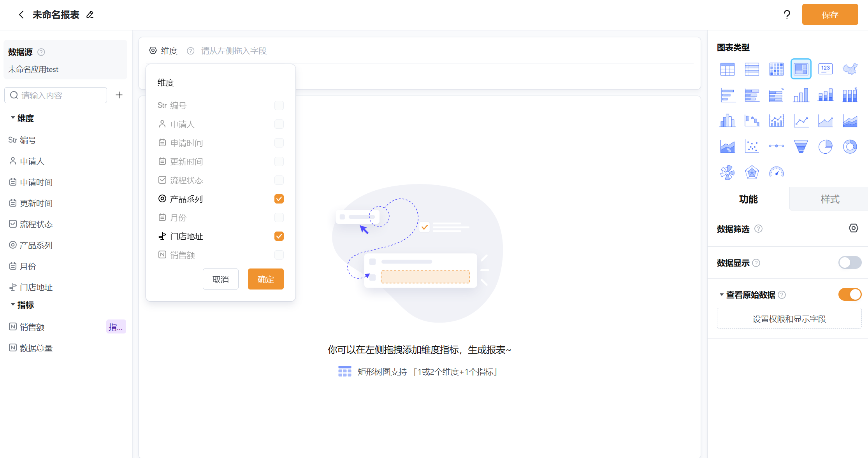Select the percent stacked horizontal bar chart
868x458 pixels.
click(776, 95)
